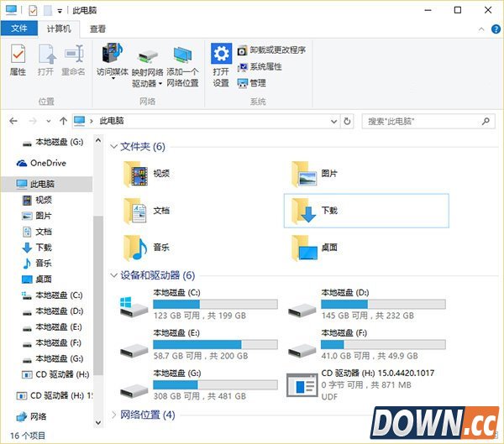Open 打开设置 (Open Settings) gear icon

(221, 64)
